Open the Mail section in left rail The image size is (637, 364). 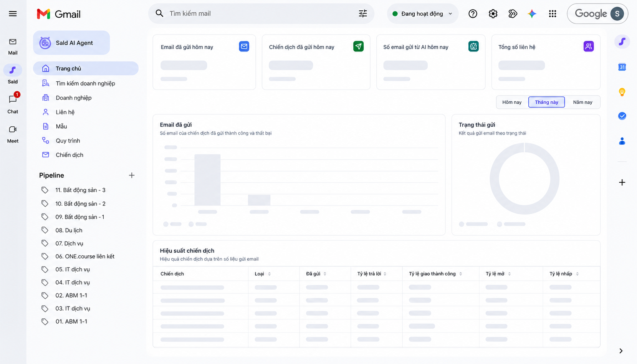[13, 46]
